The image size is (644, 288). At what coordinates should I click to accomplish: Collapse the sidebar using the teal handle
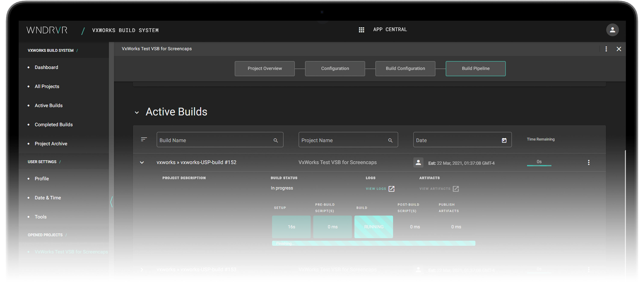(x=111, y=202)
